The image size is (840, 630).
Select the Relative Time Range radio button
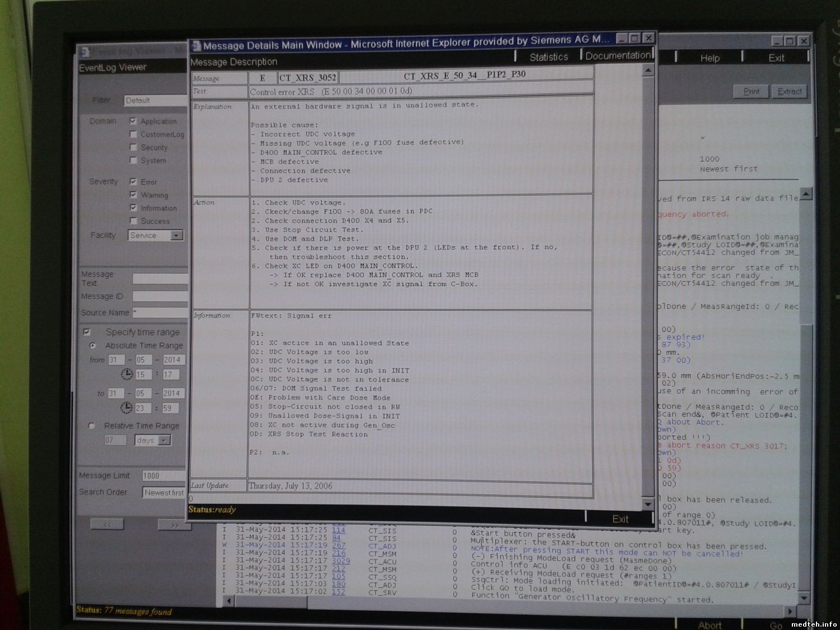click(x=92, y=426)
